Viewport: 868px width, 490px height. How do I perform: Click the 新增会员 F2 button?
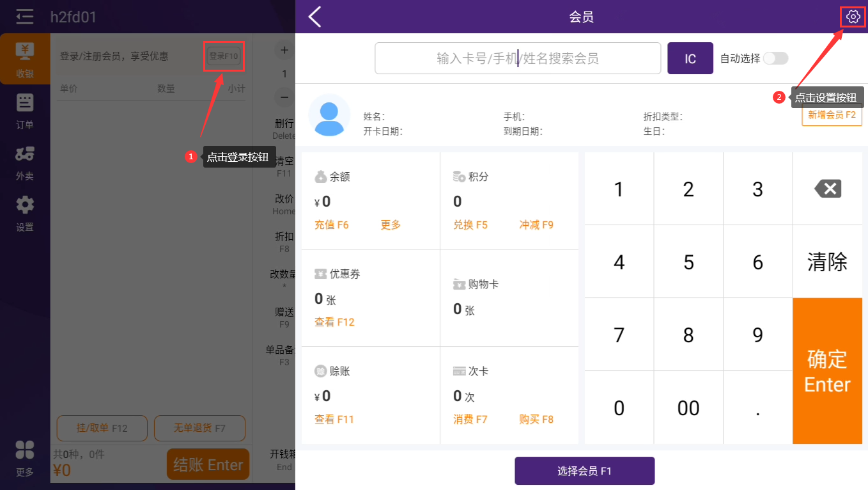(x=832, y=115)
